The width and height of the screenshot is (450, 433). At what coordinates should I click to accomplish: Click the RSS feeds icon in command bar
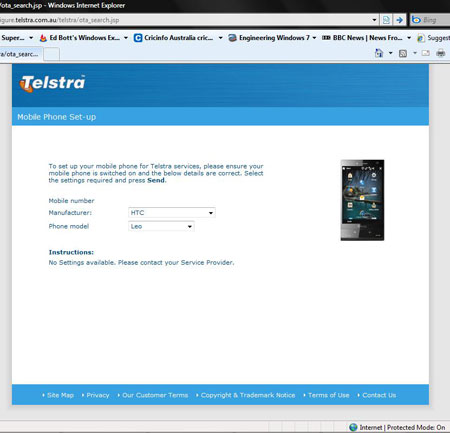403,53
